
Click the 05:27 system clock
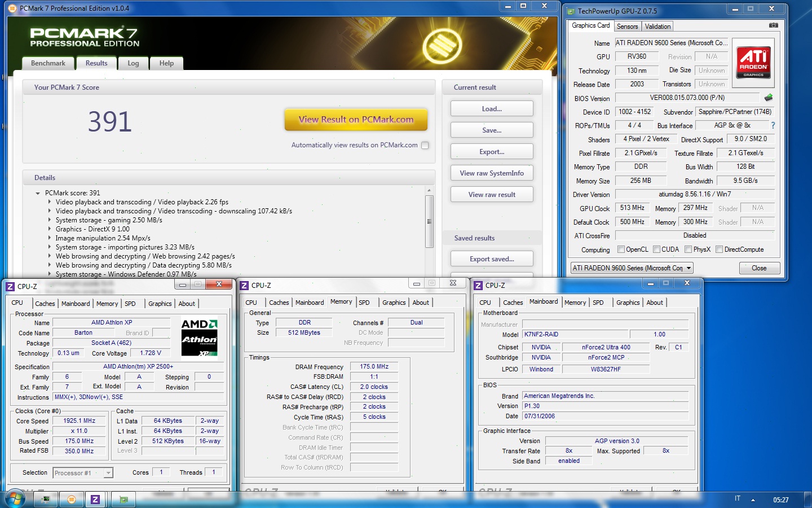coord(781,500)
